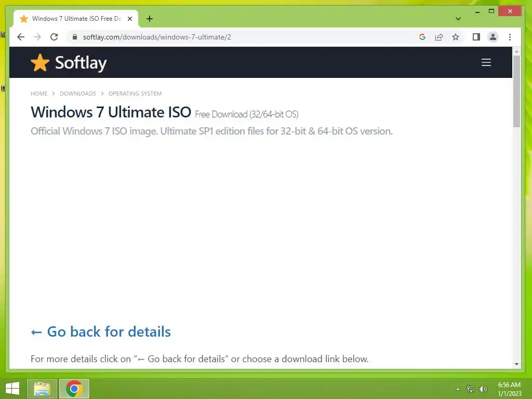Open the network tray icon

coord(471,389)
